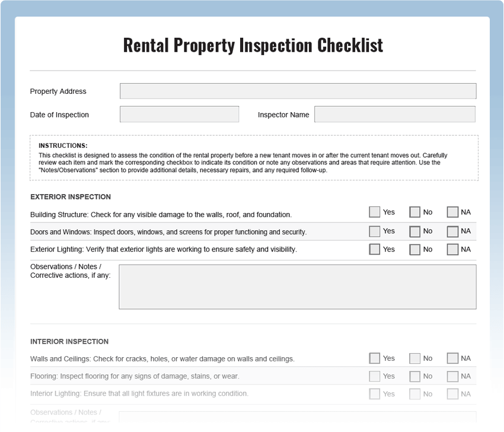Mark NA for Doors and Windows item

pyautogui.click(x=452, y=231)
